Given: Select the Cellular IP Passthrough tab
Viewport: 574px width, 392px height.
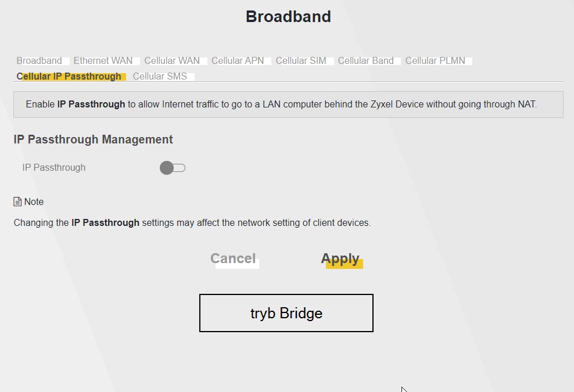Looking at the screenshot, I should click(69, 77).
